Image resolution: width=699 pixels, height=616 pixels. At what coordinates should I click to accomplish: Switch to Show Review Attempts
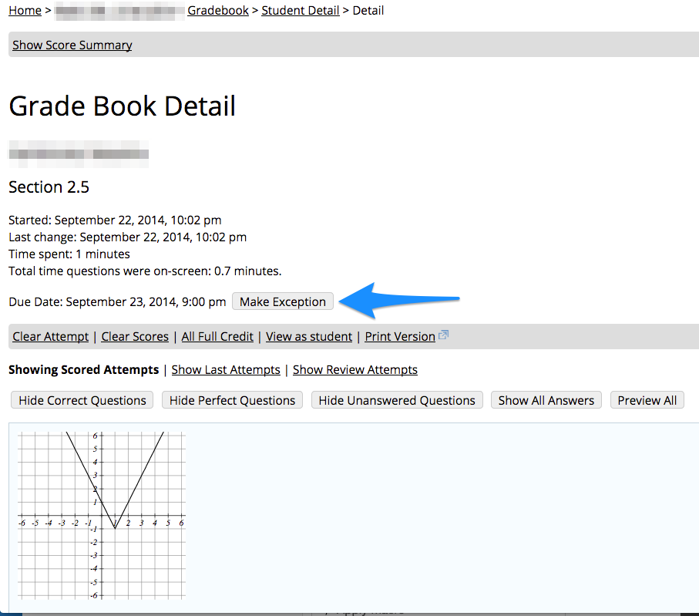[355, 369]
